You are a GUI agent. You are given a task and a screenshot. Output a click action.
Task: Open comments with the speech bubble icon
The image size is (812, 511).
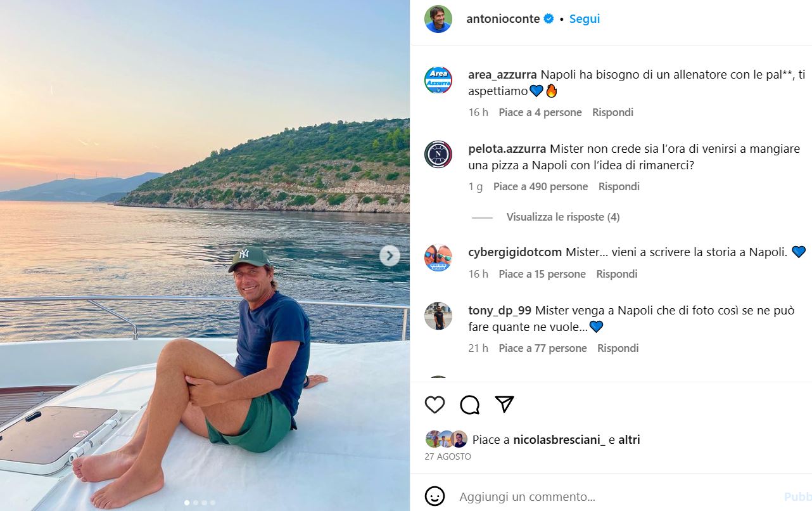pyautogui.click(x=469, y=404)
